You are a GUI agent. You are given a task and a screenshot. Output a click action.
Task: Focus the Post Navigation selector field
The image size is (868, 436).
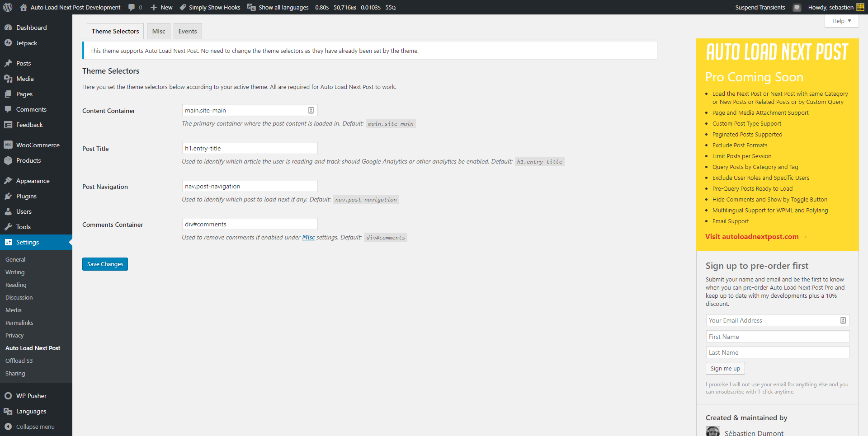250,186
